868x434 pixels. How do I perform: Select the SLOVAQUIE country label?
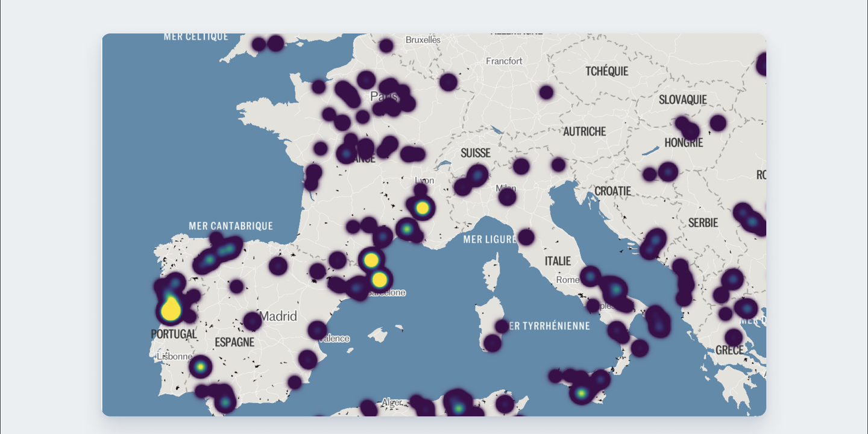tap(683, 99)
